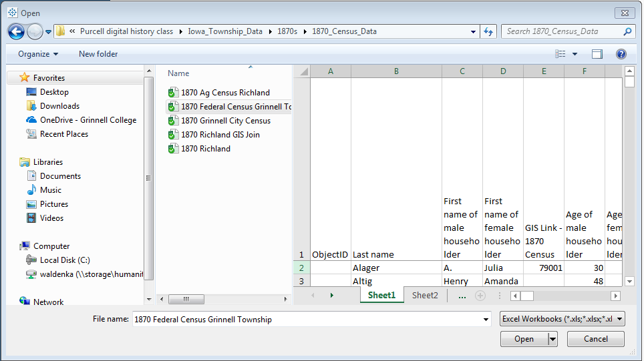Click the Back navigation arrow
This screenshot has width=644, height=361.
click(x=16, y=31)
